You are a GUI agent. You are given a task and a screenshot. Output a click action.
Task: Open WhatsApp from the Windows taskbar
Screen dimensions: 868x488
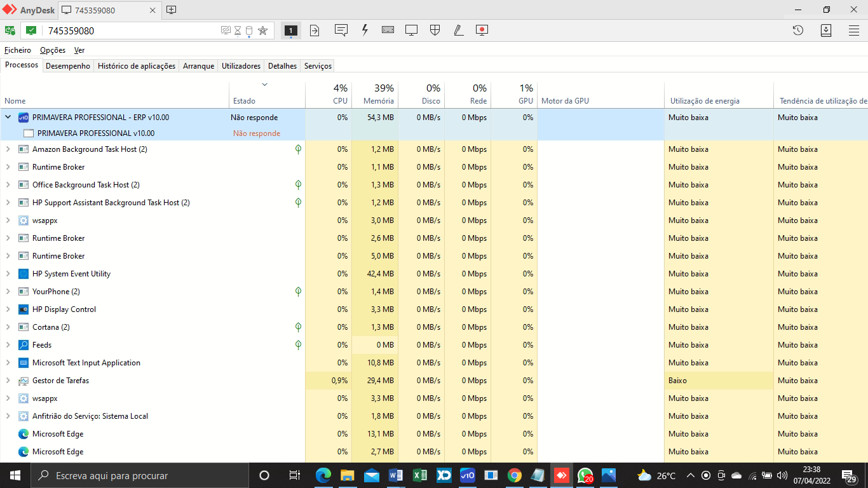tap(585, 475)
